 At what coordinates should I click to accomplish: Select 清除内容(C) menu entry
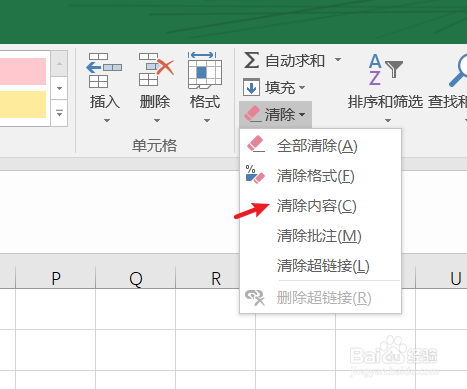pos(320,206)
